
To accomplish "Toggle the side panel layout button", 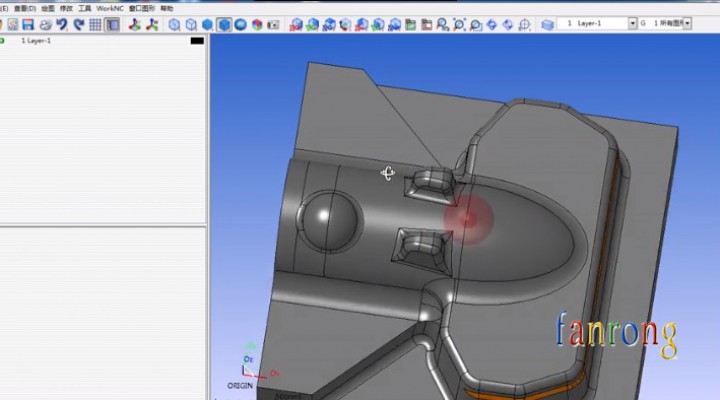I will pos(112,24).
